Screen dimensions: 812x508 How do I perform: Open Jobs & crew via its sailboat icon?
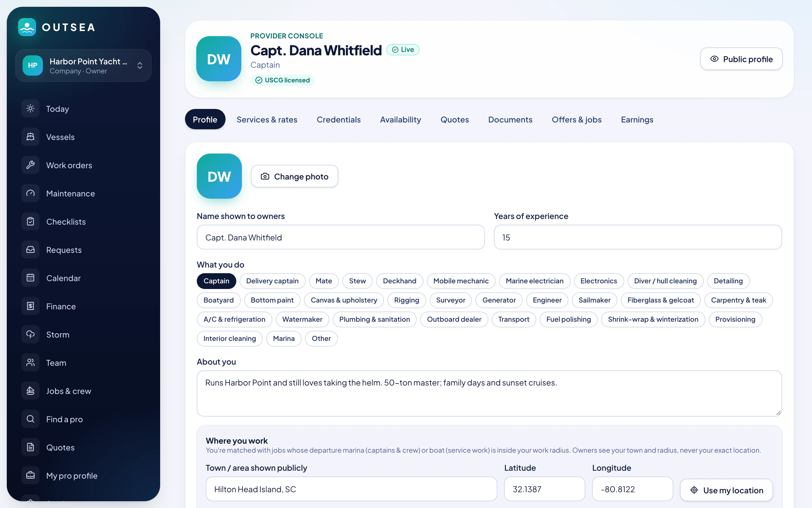pyautogui.click(x=30, y=391)
